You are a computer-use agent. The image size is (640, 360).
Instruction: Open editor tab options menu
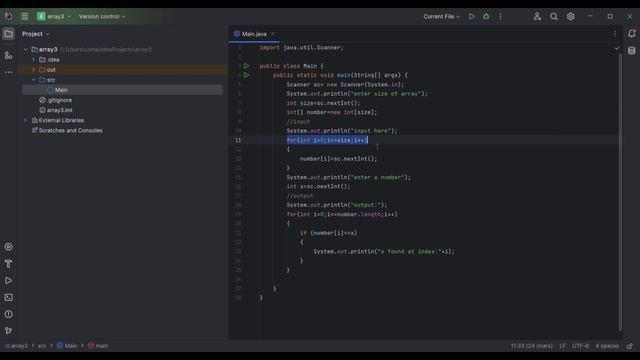[615, 34]
